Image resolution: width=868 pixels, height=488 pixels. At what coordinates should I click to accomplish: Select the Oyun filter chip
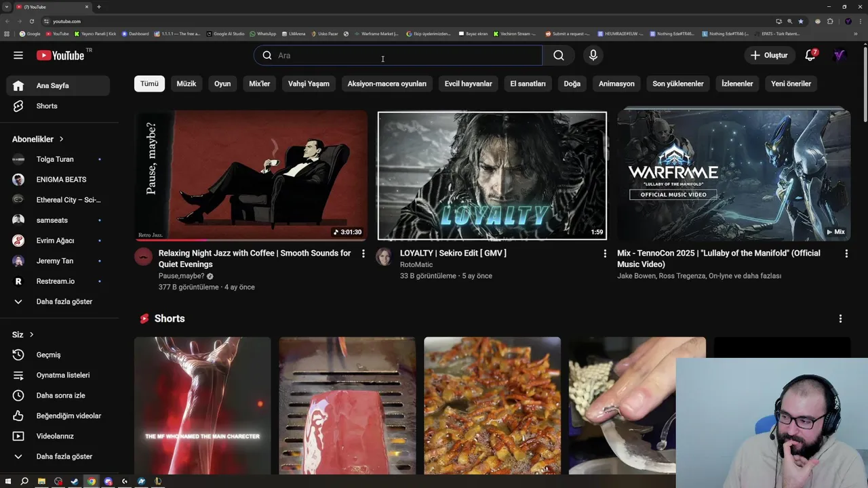coord(222,83)
